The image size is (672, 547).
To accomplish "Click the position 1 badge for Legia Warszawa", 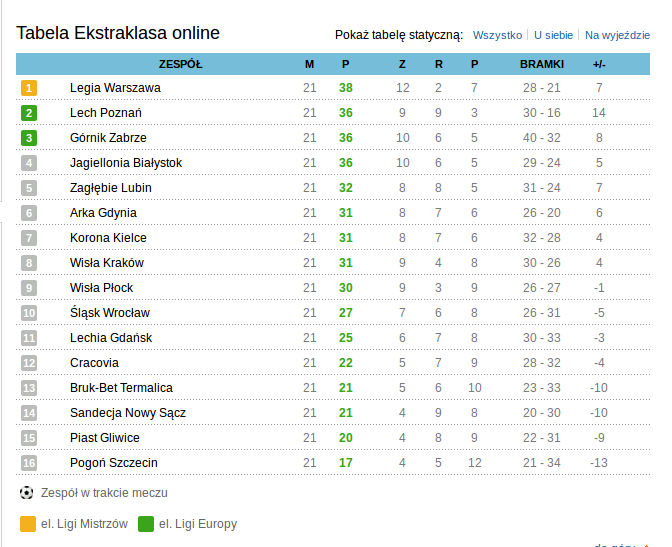I will click(x=29, y=88).
